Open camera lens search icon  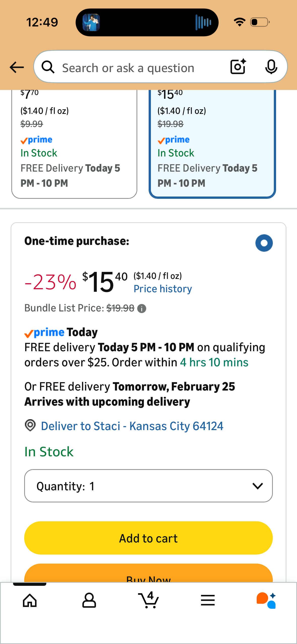(238, 67)
